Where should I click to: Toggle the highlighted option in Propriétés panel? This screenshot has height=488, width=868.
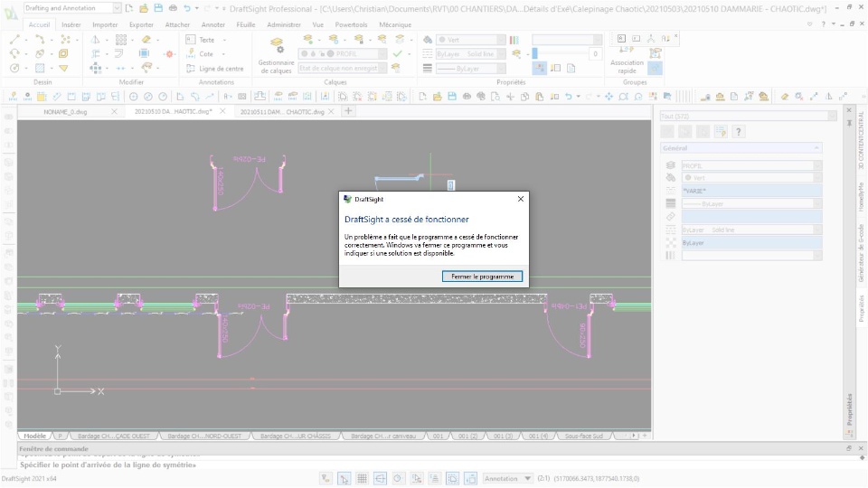click(539, 68)
